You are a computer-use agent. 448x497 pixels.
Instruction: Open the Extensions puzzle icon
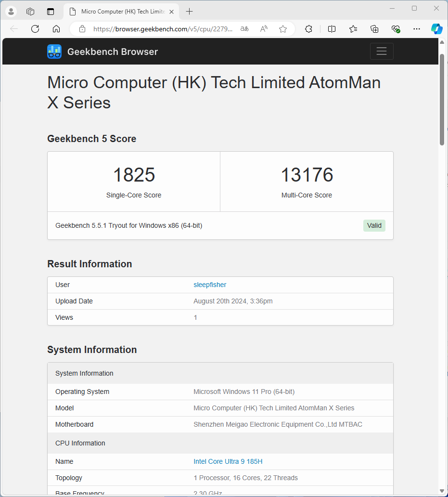coord(309,29)
